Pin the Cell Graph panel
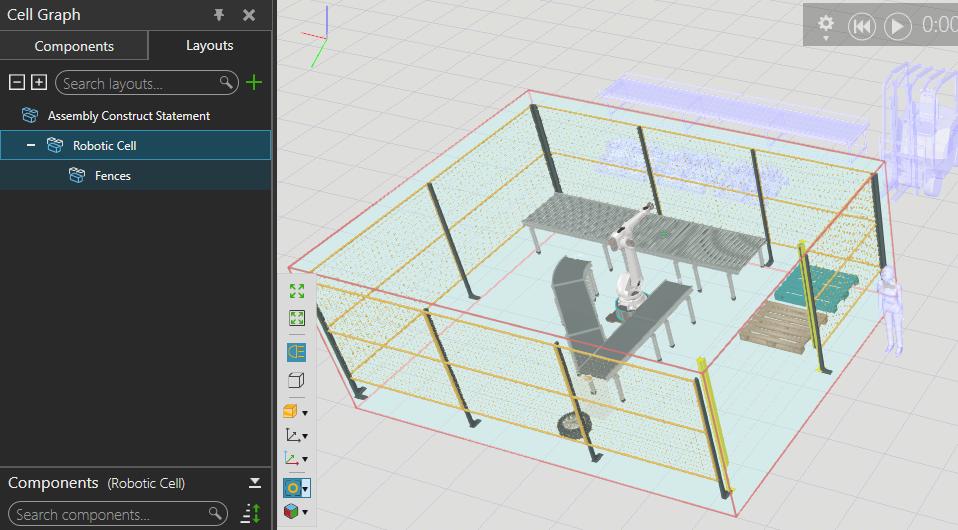The width and height of the screenshot is (958, 530). point(219,15)
